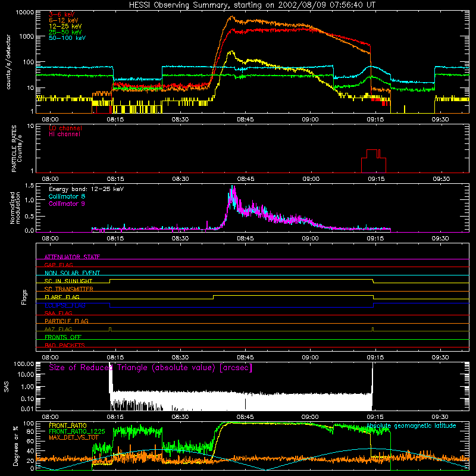Select the yellow FRONT_RATIO legend label

[x=68, y=425]
